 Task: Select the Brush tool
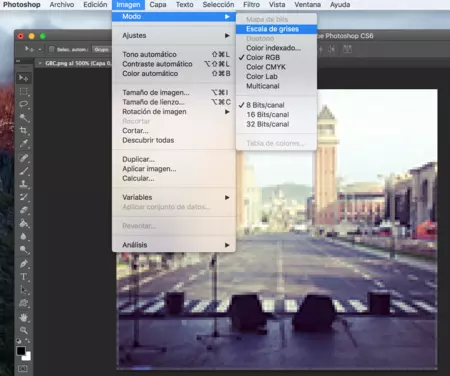pyautogui.click(x=23, y=171)
